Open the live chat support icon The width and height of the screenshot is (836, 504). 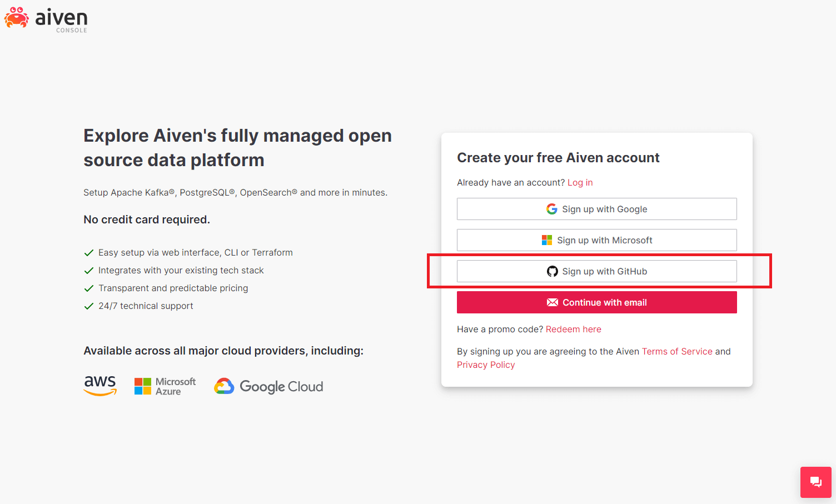[x=815, y=482]
